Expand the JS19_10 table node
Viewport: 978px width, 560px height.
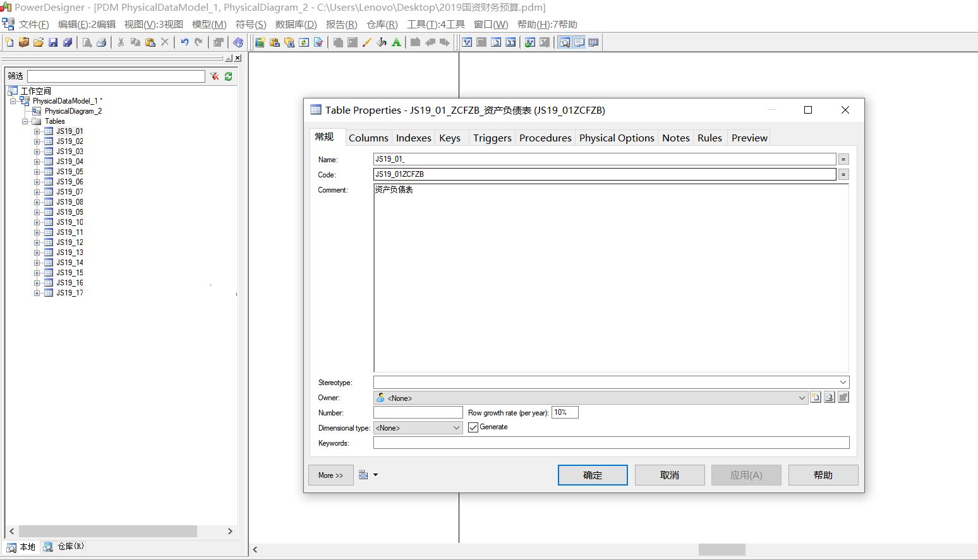click(37, 222)
